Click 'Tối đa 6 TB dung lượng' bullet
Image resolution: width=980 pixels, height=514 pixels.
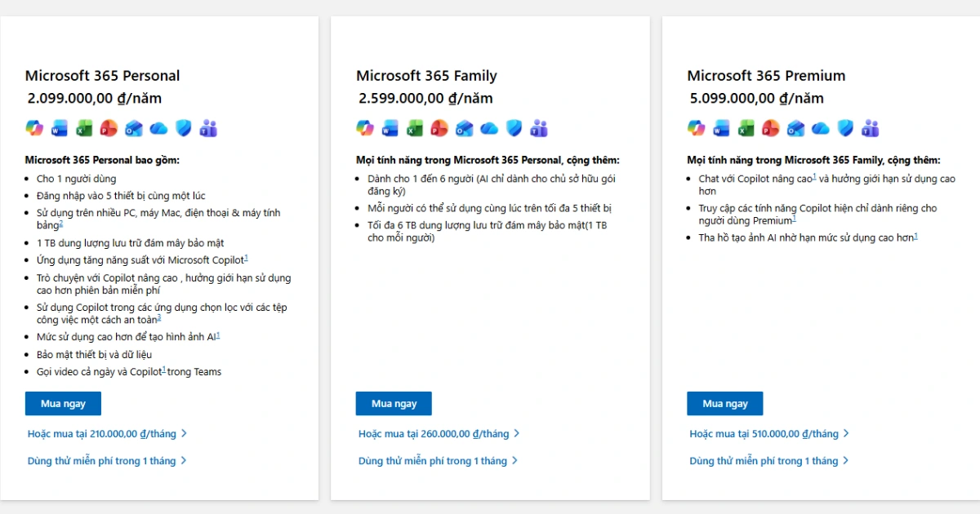tap(488, 232)
